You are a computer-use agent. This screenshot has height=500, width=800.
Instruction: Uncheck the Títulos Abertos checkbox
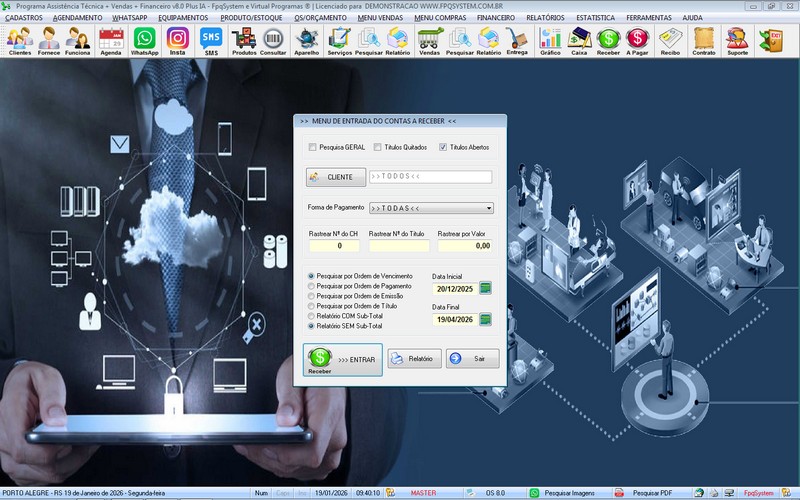coord(443,147)
